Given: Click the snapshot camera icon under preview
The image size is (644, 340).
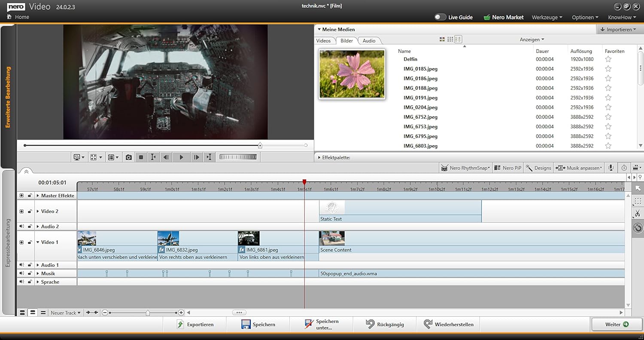Looking at the screenshot, I should [x=128, y=157].
